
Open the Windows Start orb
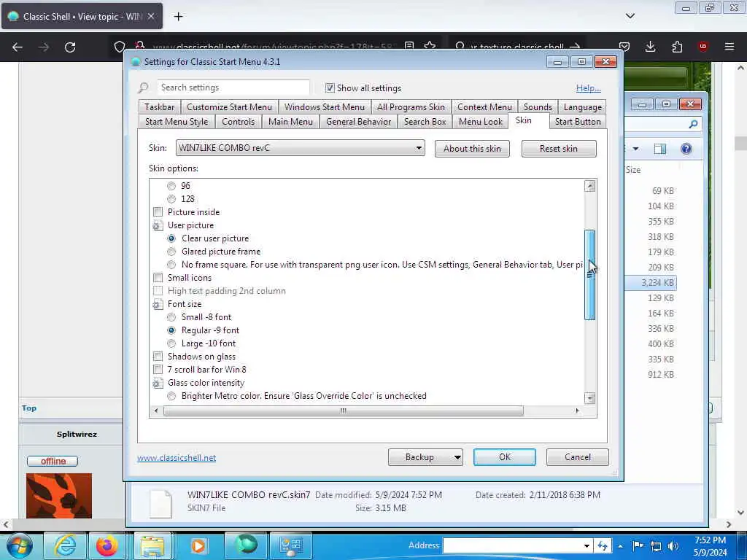point(20,545)
